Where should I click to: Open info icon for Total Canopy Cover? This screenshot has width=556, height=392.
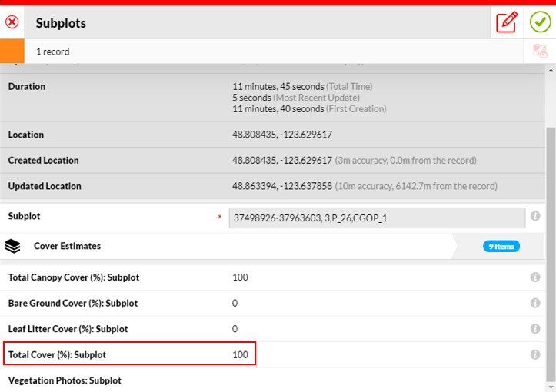click(535, 277)
